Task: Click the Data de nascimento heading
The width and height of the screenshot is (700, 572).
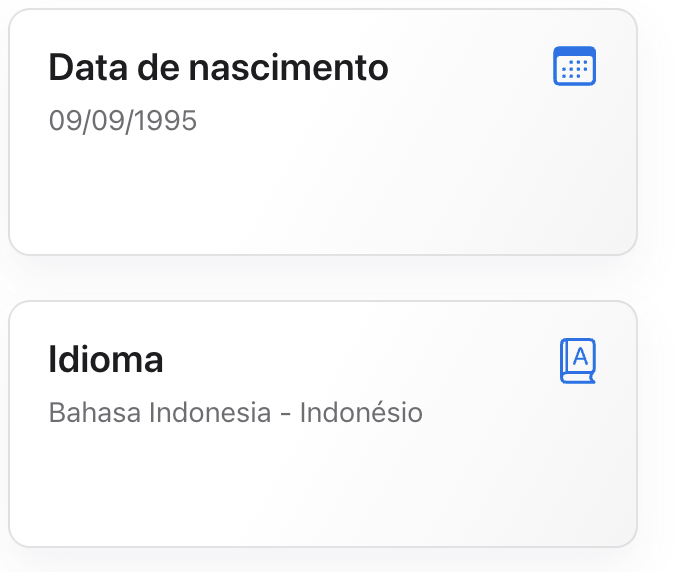Action: 218,68
